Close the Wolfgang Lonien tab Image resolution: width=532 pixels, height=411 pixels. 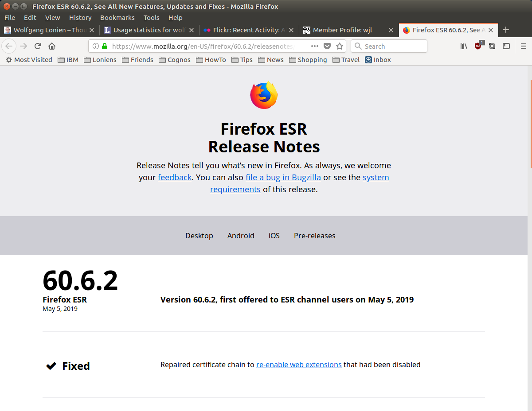click(92, 30)
